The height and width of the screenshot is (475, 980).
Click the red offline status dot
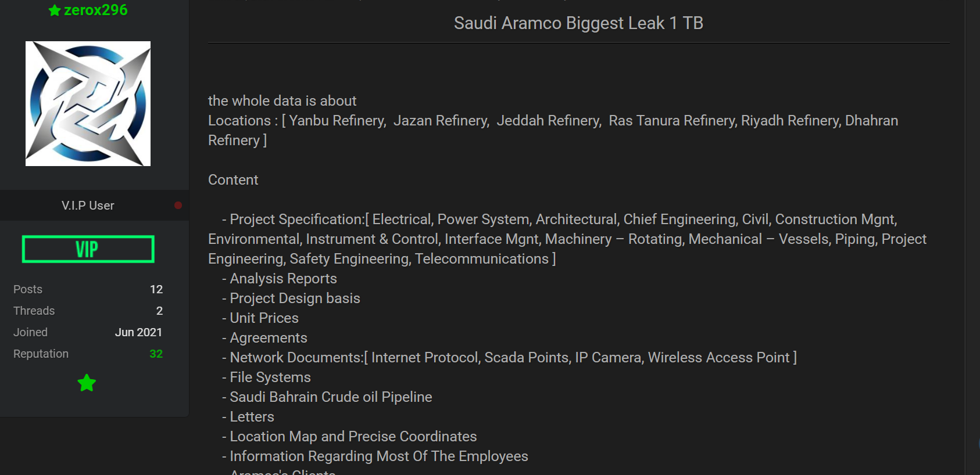point(178,205)
